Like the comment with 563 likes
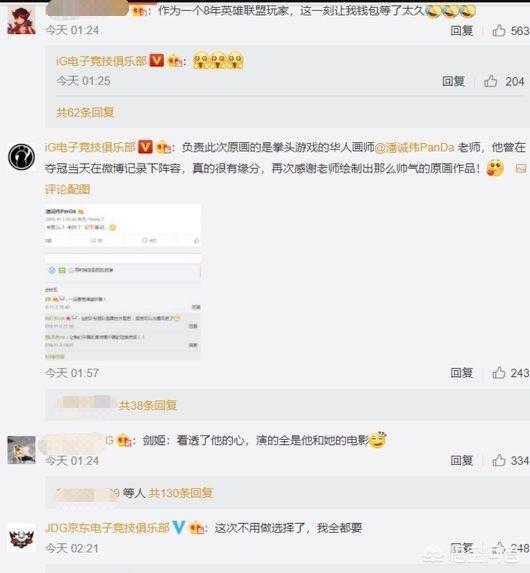This screenshot has width=530, height=573. (x=499, y=30)
